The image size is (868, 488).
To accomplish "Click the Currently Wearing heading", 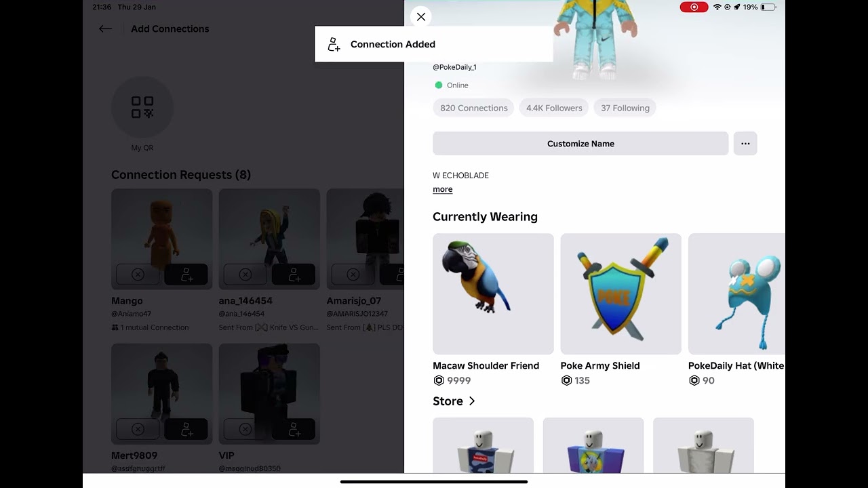I will pos(486,217).
